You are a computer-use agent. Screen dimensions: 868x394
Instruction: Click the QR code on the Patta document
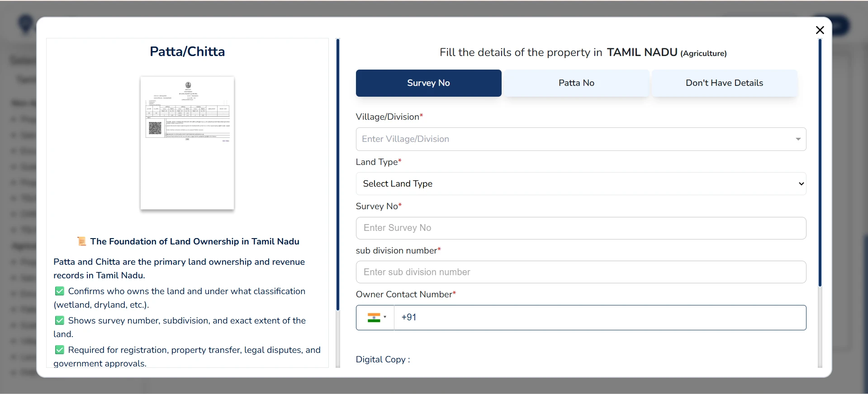click(155, 128)
